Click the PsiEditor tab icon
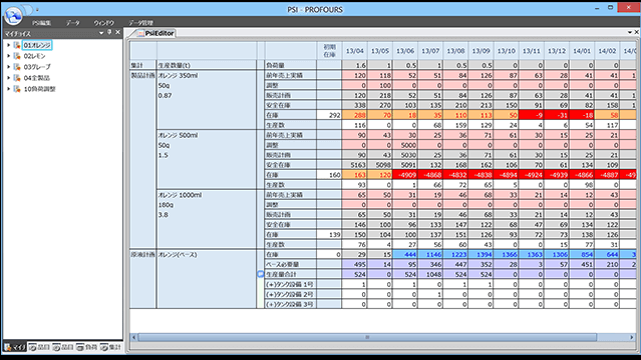 point(141,34)
